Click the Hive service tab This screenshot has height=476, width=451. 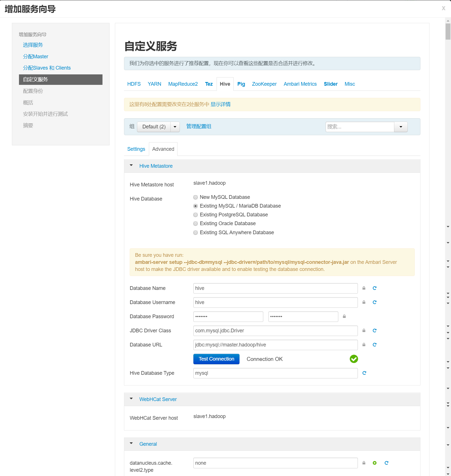click(225, 84)
